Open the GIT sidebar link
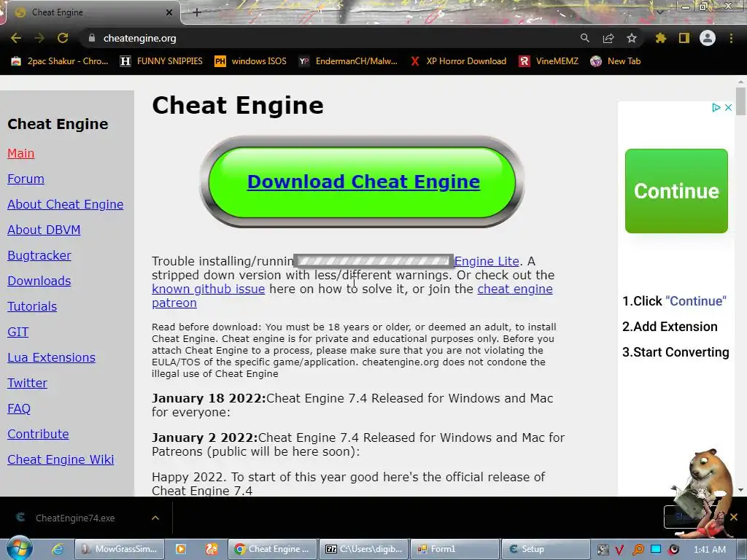This screenshot has height=560, width=747. 18,332
